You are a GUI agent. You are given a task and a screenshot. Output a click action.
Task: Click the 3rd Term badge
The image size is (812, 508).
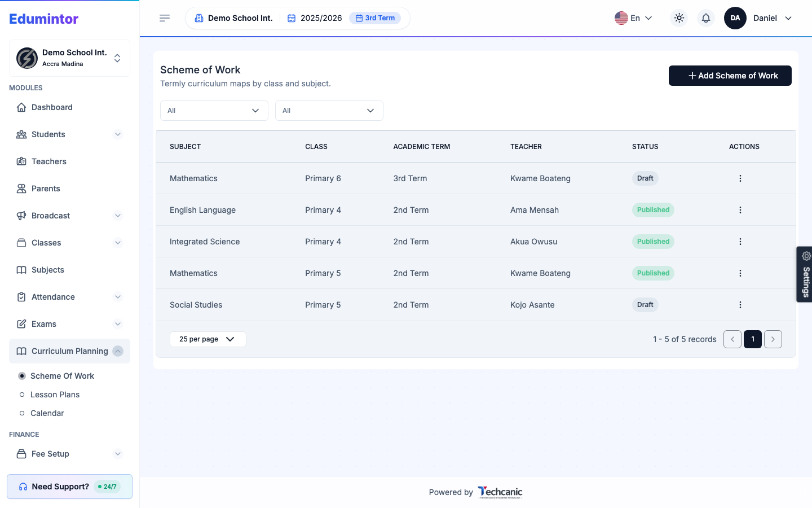[x=375, y=18]
